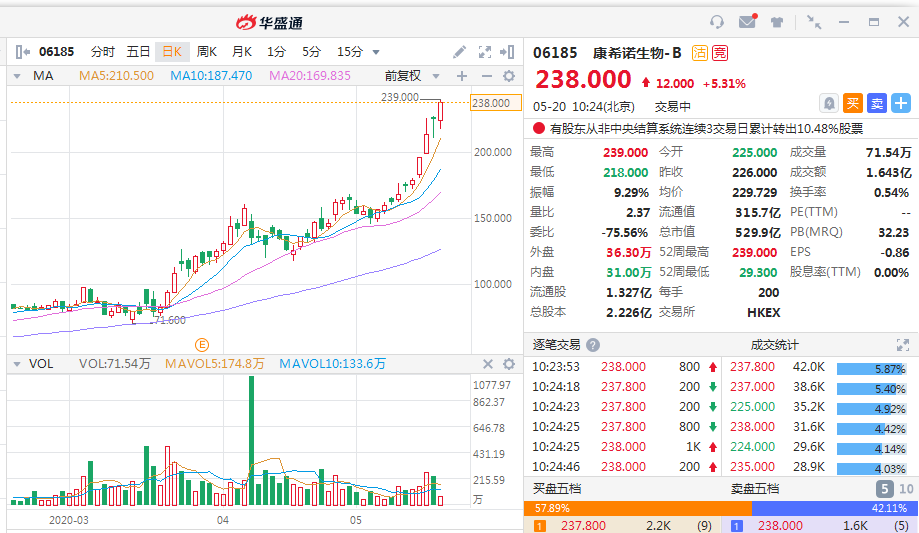Click the 5.87% volume distribution bar
919x533 pixels.
coord(872,369)
